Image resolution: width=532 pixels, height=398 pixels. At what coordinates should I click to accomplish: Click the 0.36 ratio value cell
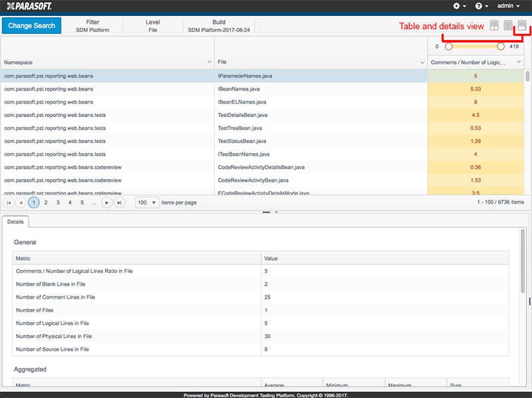(x=475, y=167)
